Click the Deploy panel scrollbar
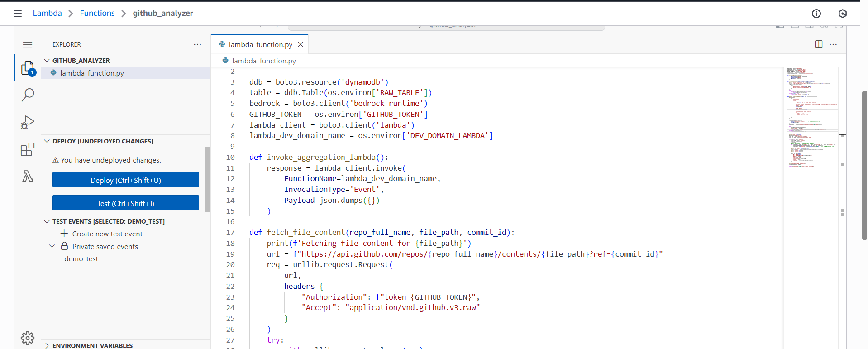Image resolution: width=868 pixels, height=349 pixels. coord(207,180)
